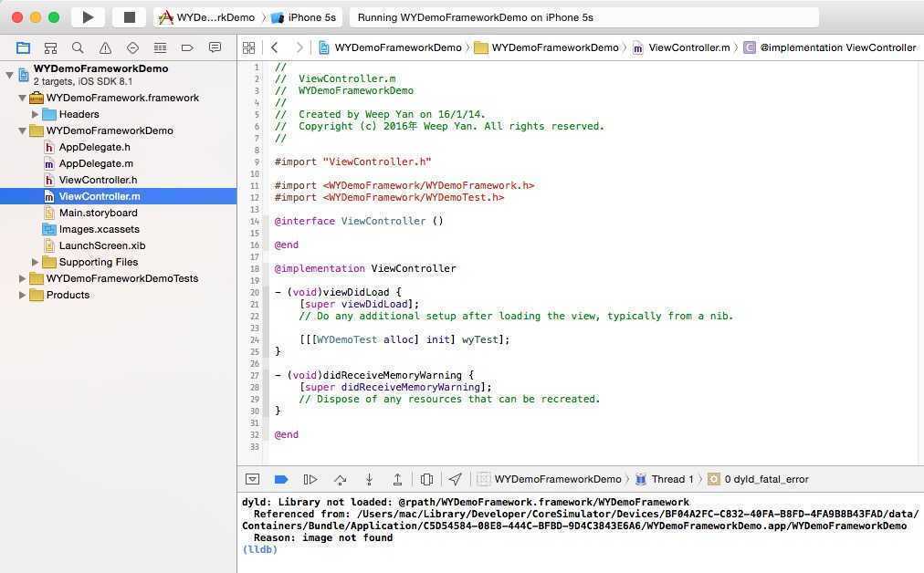Image resolution: width=924 pixels, height=573 pixels.
Task: Click the activity status 'Running WYDemoFrameworkDemo on iPhone 5s'
Action: click(x=476, y=17)
